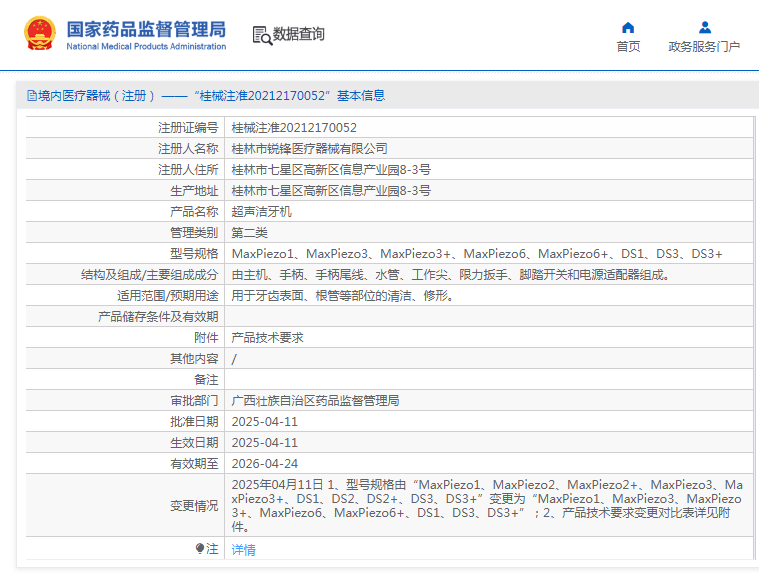The width and height of the screenshot is (759, 574).
Task: Click the 首页 house icon
Action: (628, 27)
